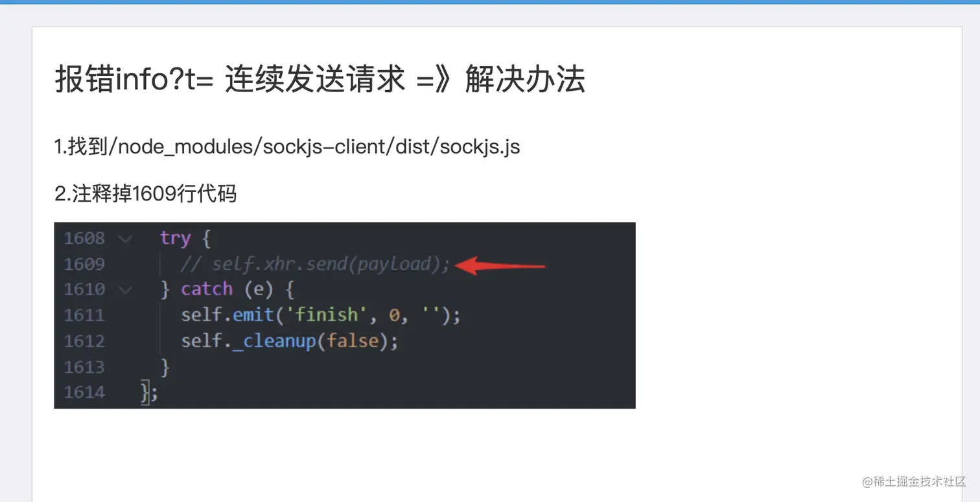Viewport: 980px width, 502px height.
Task: Click the /node_modules/sockjs-client/dist/sockjs.js path text
Action: [x=315, y=147]
